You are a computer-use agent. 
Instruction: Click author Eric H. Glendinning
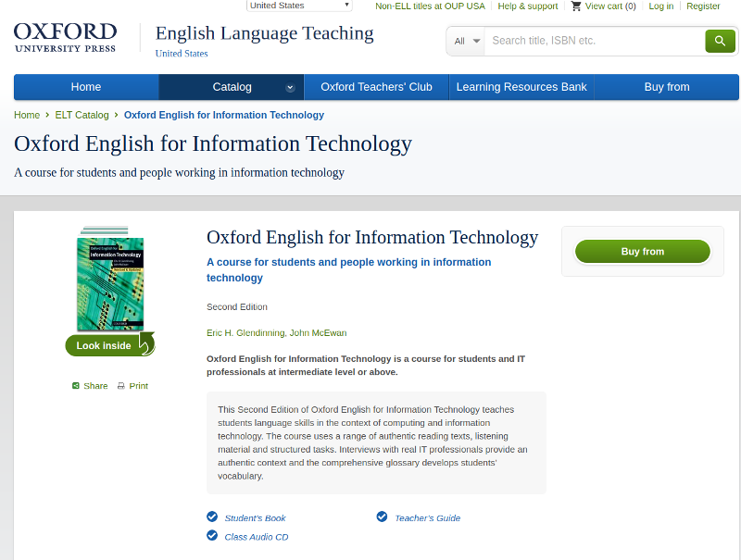pyautogui.click(x=245, y=333)
